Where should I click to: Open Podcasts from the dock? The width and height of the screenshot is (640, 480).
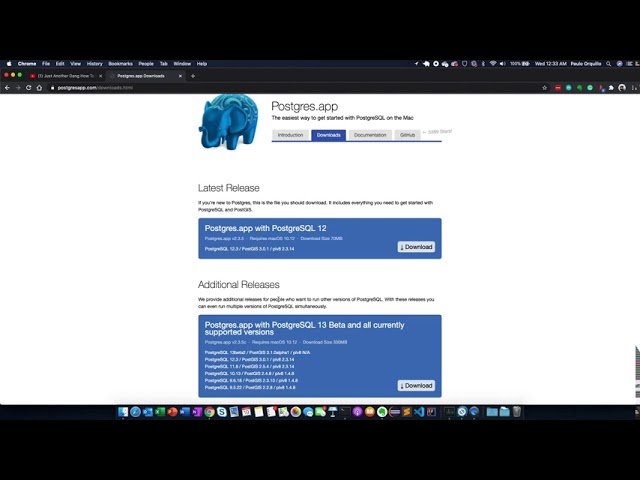pos(357,412)
